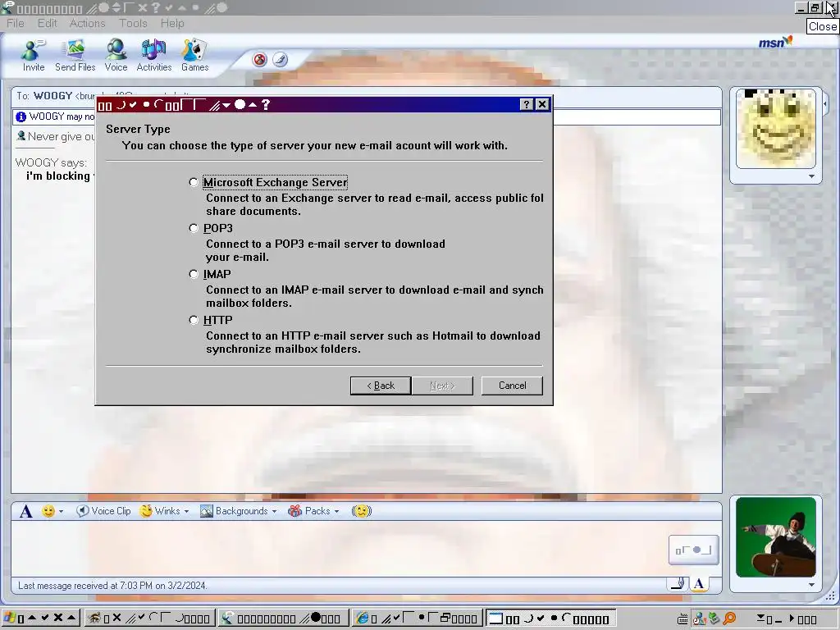Close the Server Type dialog
Viewport: 840px width, 630px height.
542,104
